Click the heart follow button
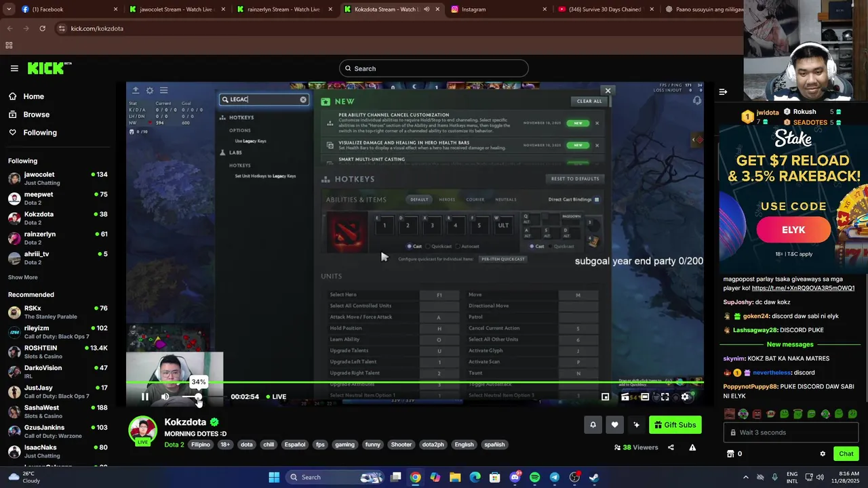Screen dimensions: 868x488 pyautogui.click(x=614, y=425)
